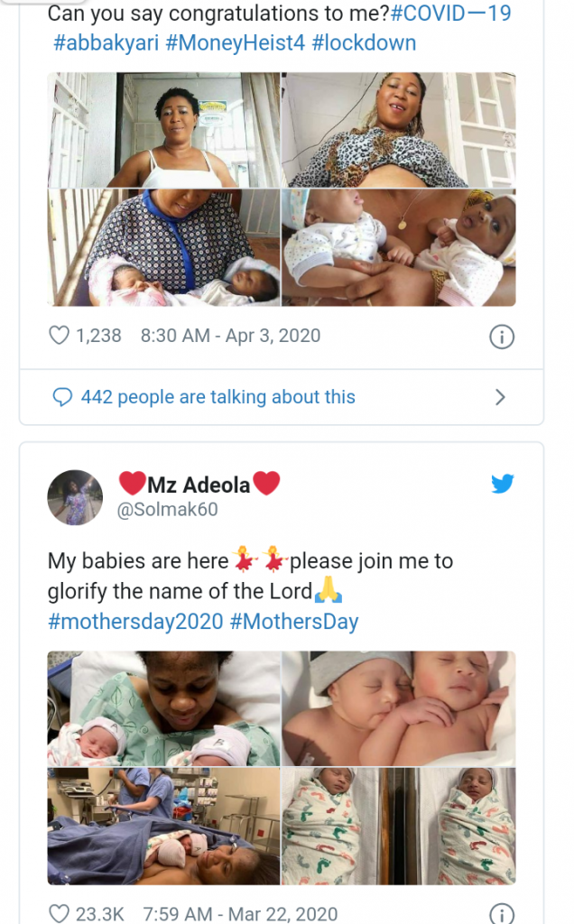The image size is (574, 924).
Task: Open the #MothersDay hashtag
Action: click(294, 622)
